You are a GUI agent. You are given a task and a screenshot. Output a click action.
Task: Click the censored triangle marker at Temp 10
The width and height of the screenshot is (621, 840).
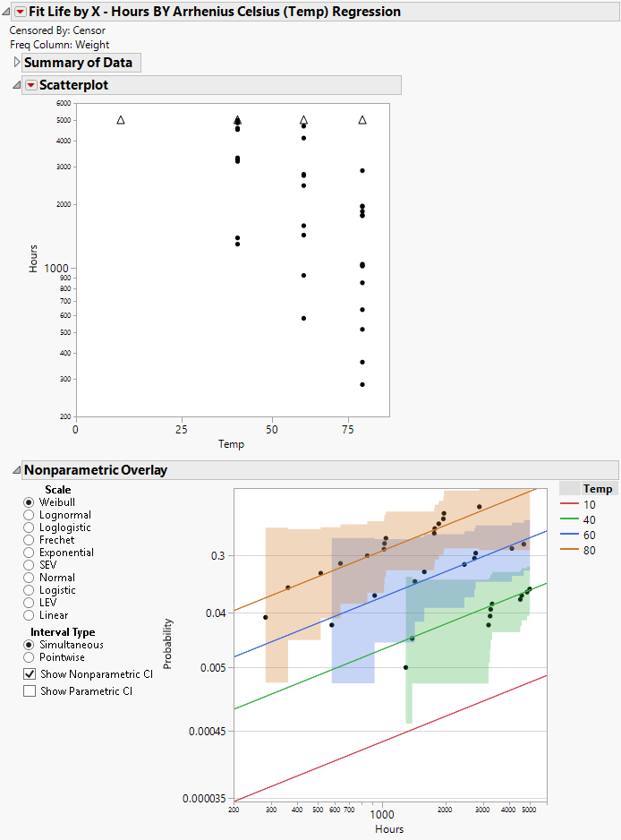pos(121,119)
